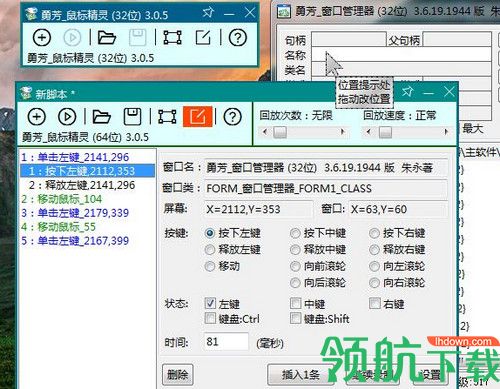The height and width of the screenshot is (389, 500).
Task: Pin the 32位 鼠标精灵 window
Action: 208,13
